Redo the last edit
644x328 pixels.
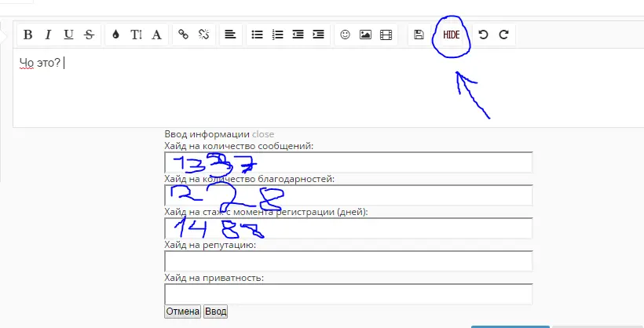click(504, 35)
